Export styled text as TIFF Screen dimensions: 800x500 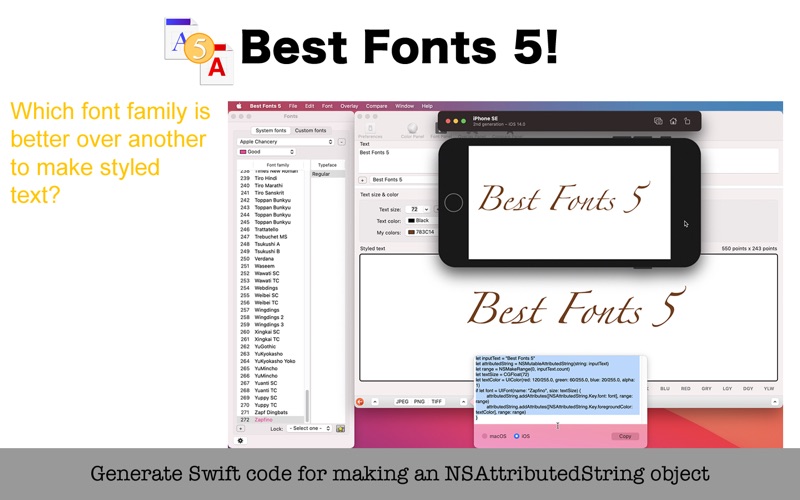(x=437, y=402)
